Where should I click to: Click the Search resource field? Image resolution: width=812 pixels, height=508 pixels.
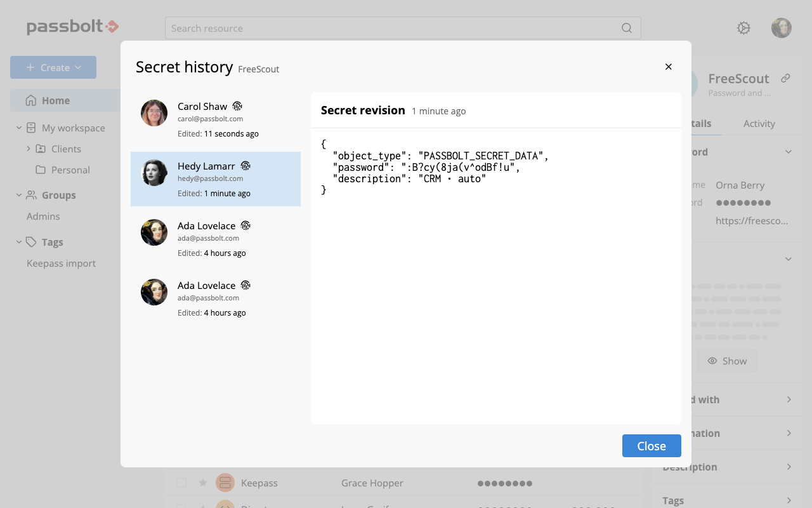pos(403,28)
